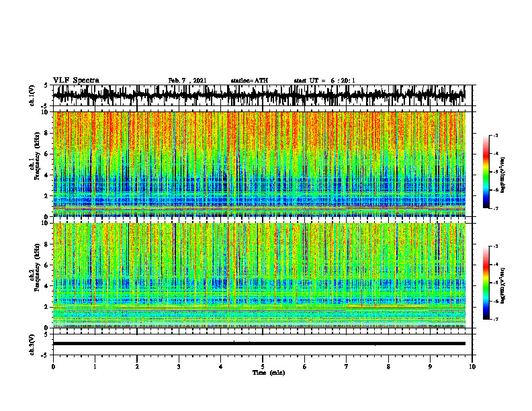Click the "4" kHz tick on ch.1 frequency axis
Screen dimensions: 532x411
[46, 175]
